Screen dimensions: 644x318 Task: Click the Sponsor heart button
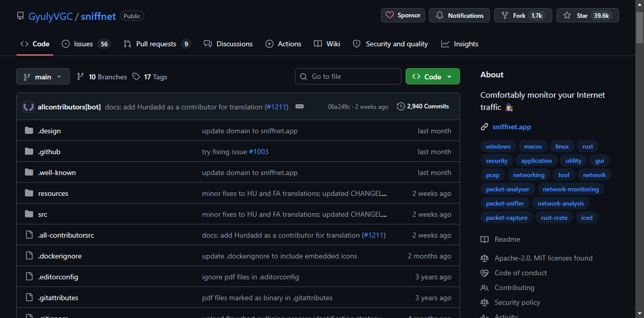click(x=403, y=15)
